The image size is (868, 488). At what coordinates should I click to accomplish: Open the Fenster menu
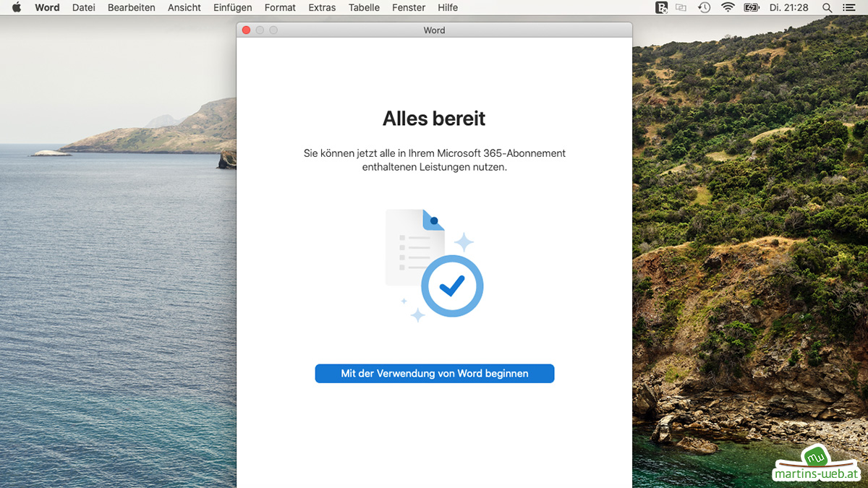pos(409,7)
